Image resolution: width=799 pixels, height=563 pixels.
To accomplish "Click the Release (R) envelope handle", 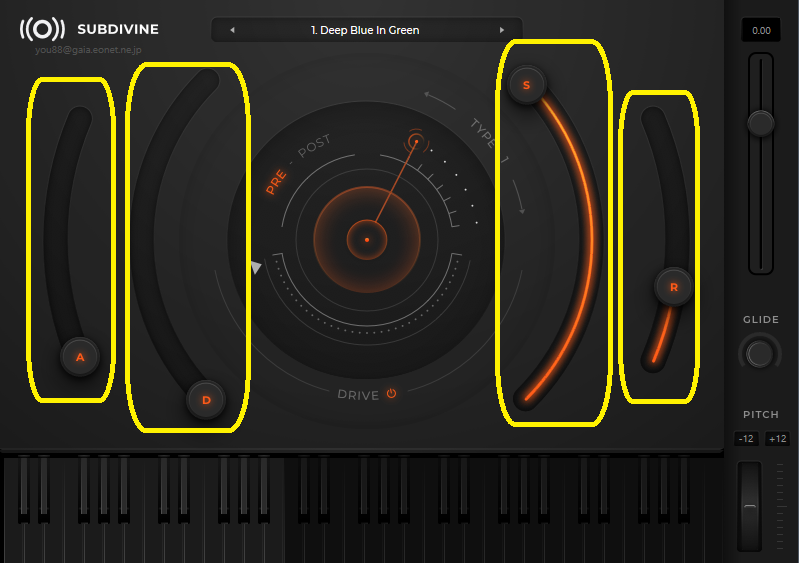I will point(673,287).
